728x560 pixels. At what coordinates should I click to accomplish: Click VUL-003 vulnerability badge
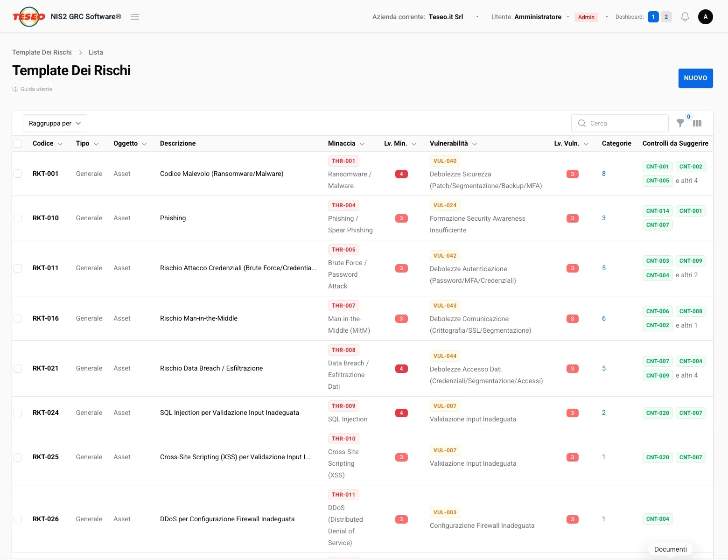coord(445,512)
